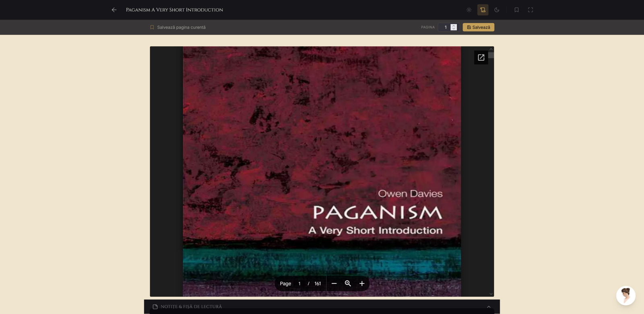
Task: Collapse the Notițe & Fișă de Lectură panel chevron
Action: pyautogui.click(x=489, y=307)
